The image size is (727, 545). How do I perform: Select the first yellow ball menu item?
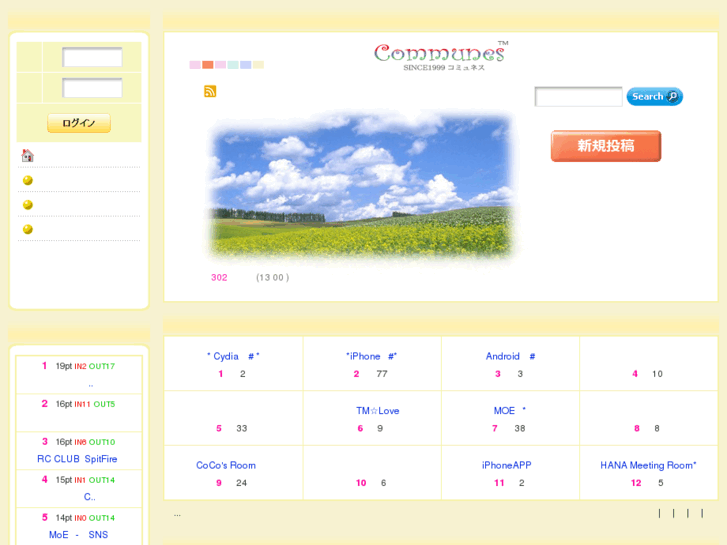click(x=28, y=180)
